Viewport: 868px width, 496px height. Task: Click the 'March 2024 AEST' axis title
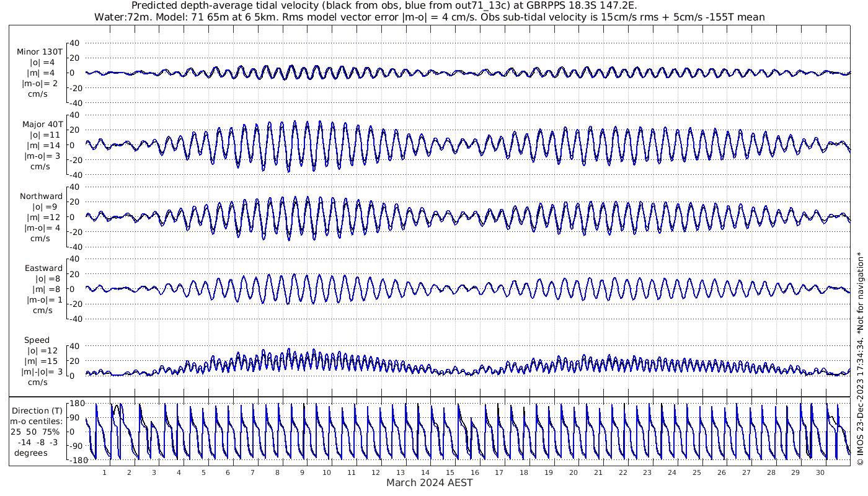tap(429, 482)
